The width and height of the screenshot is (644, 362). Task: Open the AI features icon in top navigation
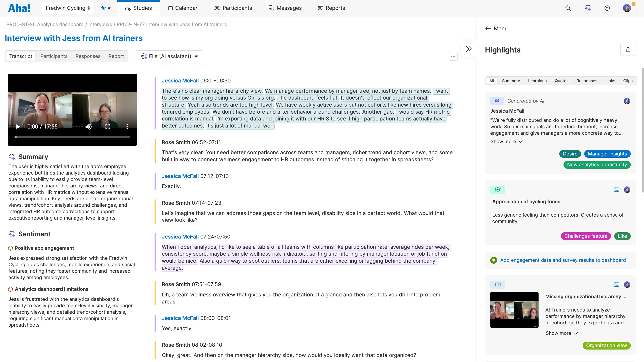click(588, 8)
